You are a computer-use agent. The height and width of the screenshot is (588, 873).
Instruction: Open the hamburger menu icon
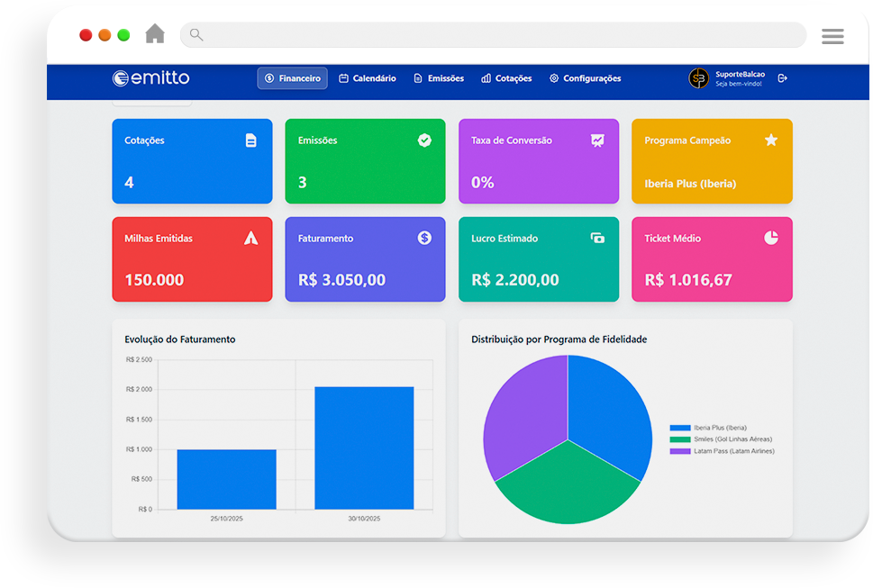(x=832, y=36)
